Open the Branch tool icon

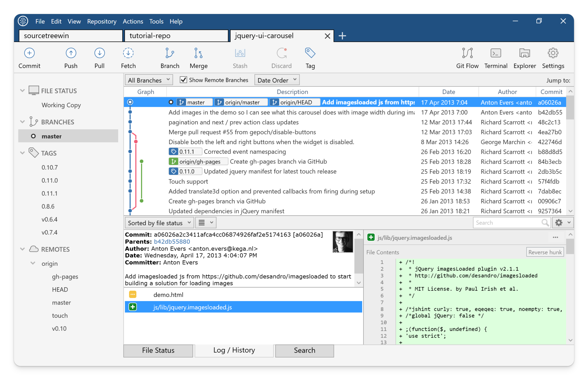pos(170,57)
